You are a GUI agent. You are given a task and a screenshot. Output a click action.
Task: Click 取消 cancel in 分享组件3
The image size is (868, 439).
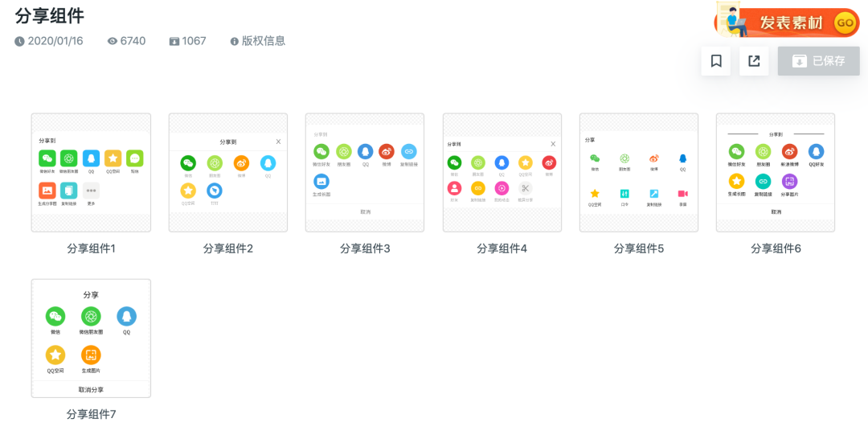(365, 211)
